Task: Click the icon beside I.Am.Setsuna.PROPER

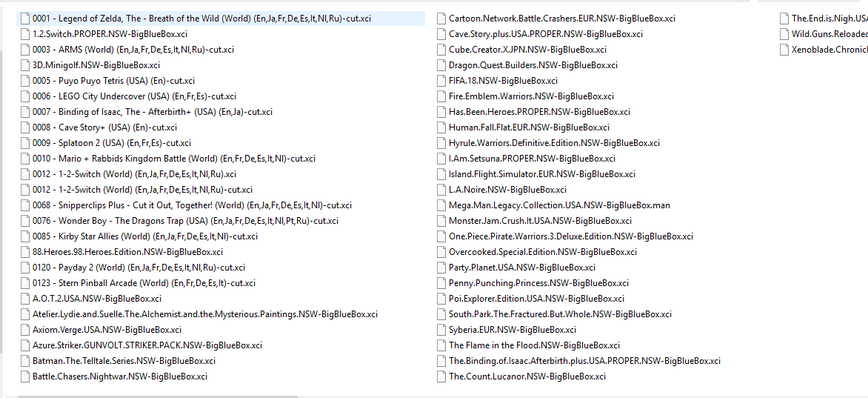Action: [x=441, y=158]
